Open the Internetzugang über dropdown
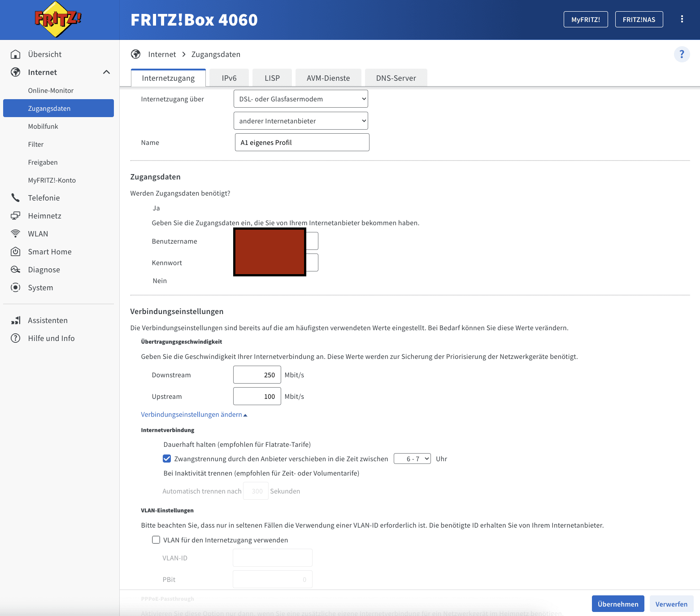This screenshot has width=700, height=616. pos(300,99)
